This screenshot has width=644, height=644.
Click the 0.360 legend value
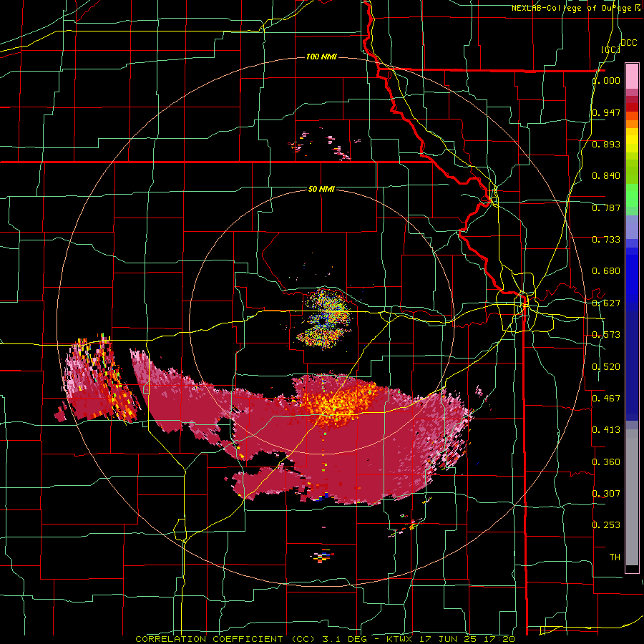coord(606,462)
